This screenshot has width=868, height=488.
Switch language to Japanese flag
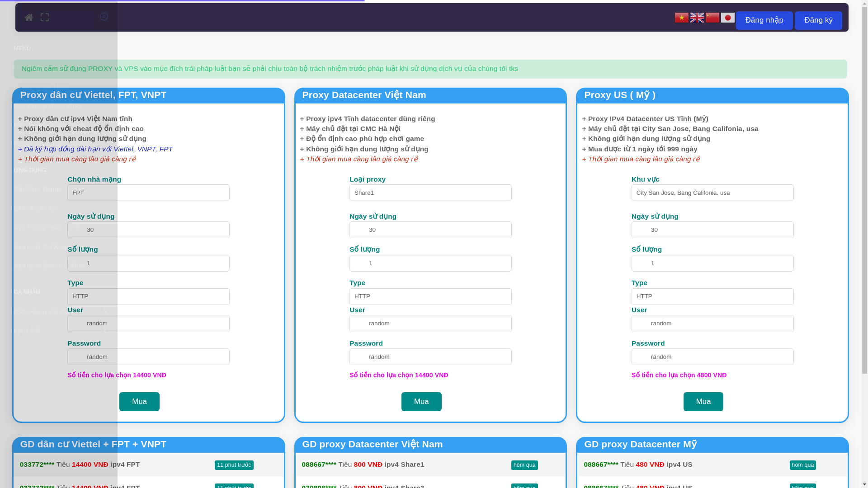(728, 18)
